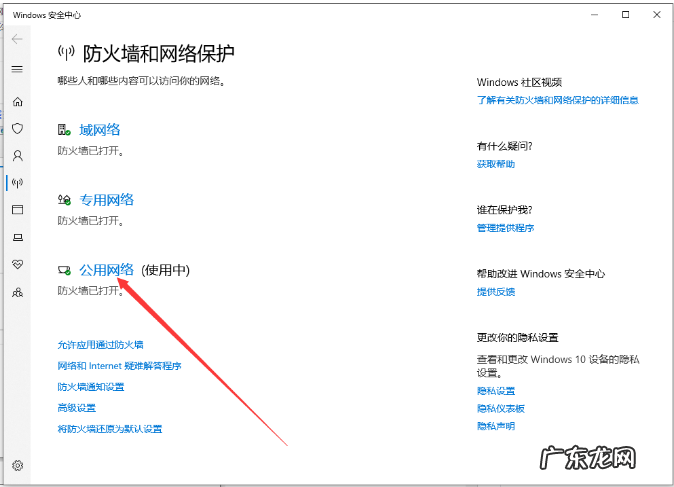The width and height of the screenshot is (674, 487).
Task: Click 防火墙已打开 under 域网络
Action: pyautogui.click(x=90, y=151)
